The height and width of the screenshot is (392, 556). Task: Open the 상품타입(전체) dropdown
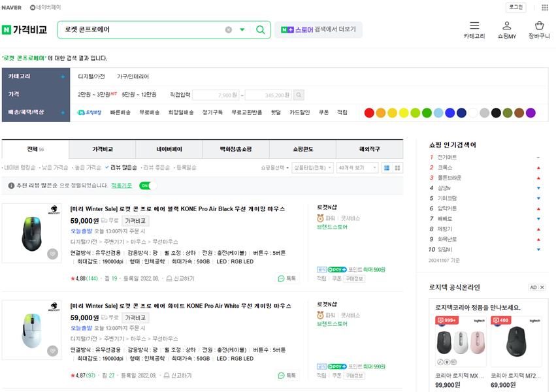(312, 168)
